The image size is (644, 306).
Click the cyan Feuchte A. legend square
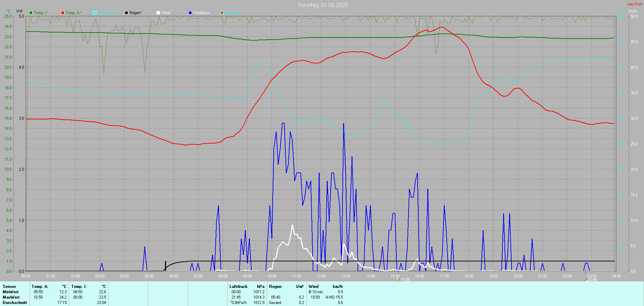tap(95, 13)
